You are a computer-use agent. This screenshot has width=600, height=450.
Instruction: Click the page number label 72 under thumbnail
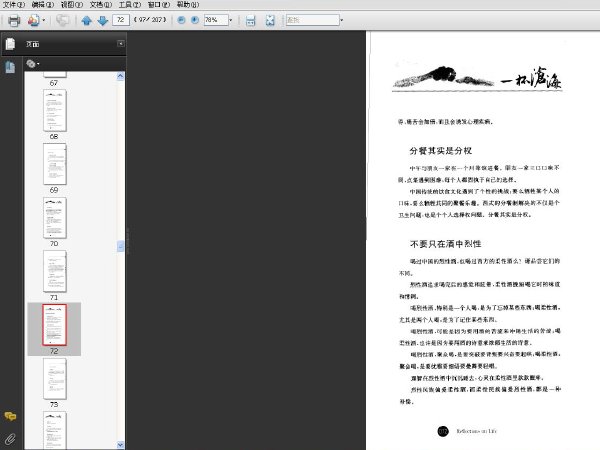pos(54,351)
